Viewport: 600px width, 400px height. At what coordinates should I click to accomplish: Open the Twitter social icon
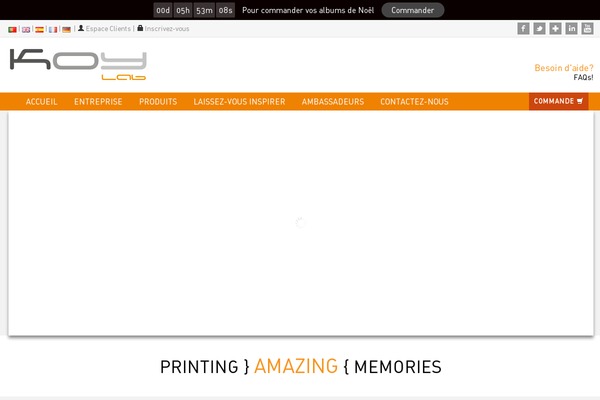(540, 28)
